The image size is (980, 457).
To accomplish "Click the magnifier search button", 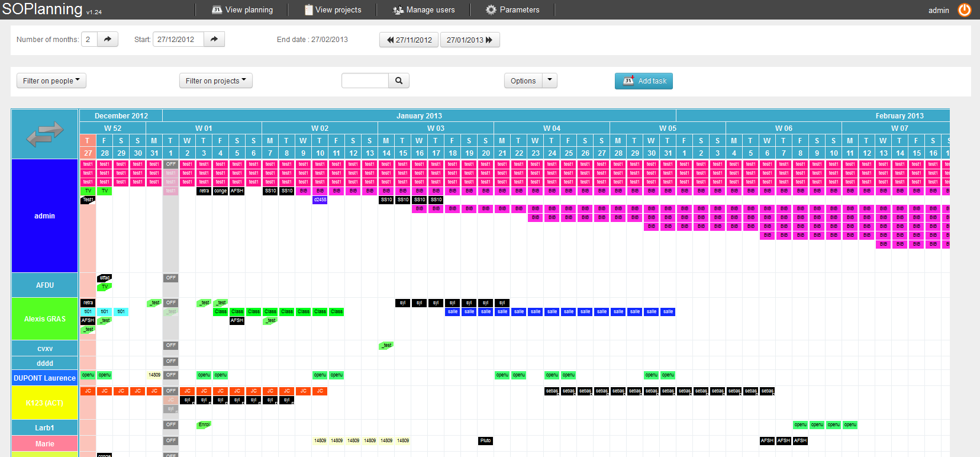I will click(399, 81).
